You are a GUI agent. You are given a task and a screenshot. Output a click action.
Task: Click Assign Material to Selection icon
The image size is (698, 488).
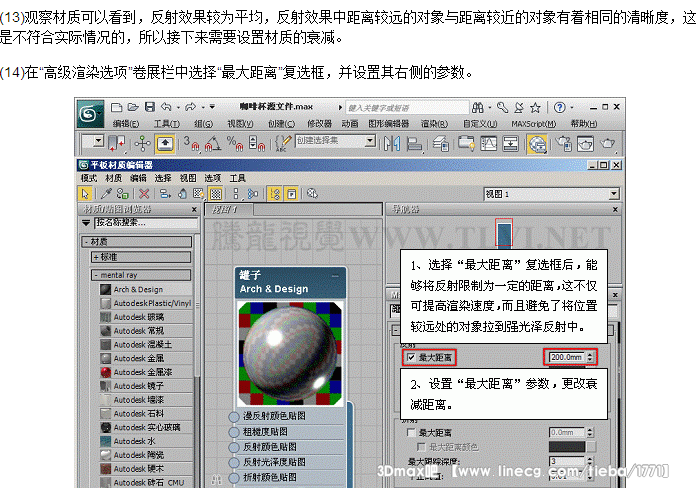click(x=122, y=194)
